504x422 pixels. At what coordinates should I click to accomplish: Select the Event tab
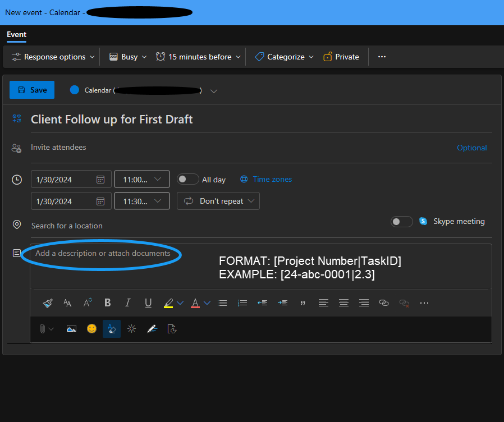pos(17,35)
